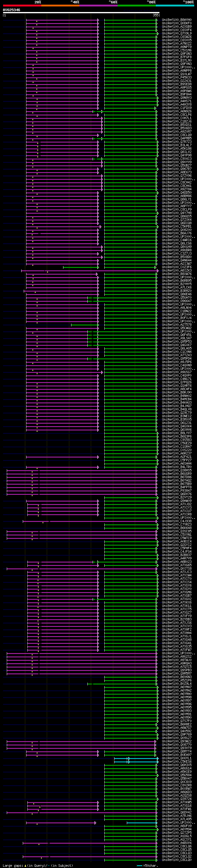Select the UniRef100_A8IZK3 label
The image size is (197, 868).
[177, 270]
